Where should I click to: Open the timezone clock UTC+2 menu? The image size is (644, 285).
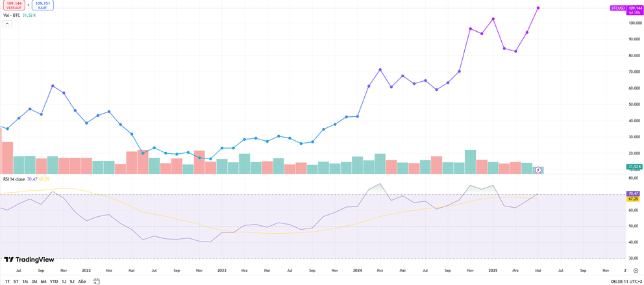(626, 281)
